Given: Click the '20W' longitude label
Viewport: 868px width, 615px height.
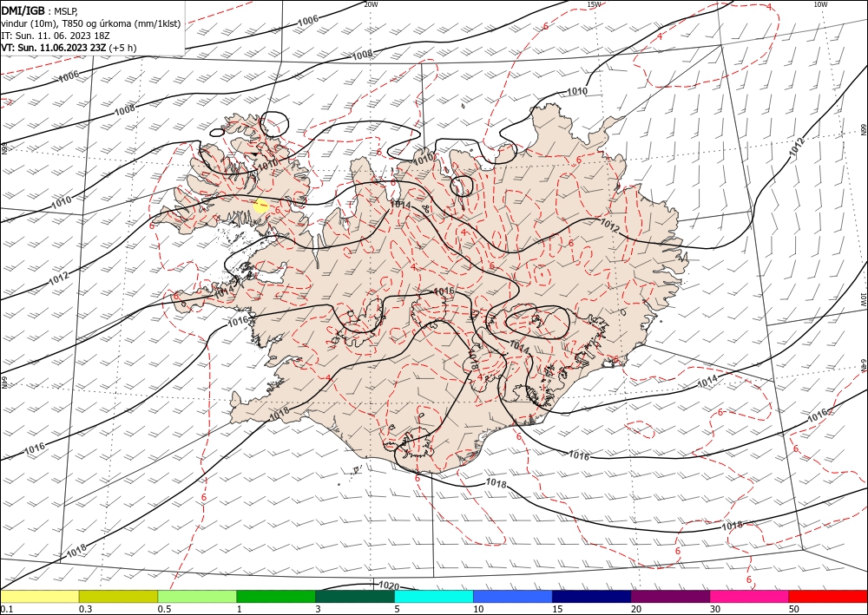Looking at the screenshot, I should point(372,4).
